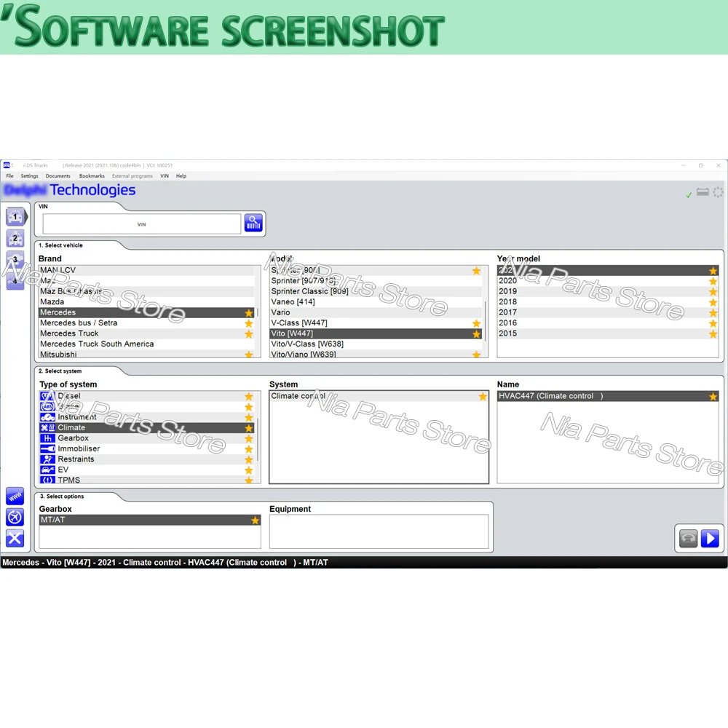This screenshot has height=728, width=728.
Task: Open the VIN menu in menu bar
Action: 165,176
